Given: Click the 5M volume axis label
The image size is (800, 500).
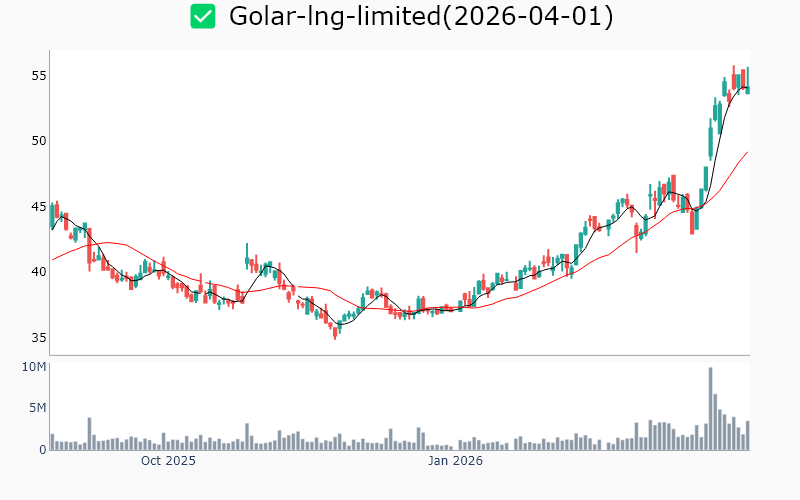Looking at the screenshot, I should click(x=36, y=408).
